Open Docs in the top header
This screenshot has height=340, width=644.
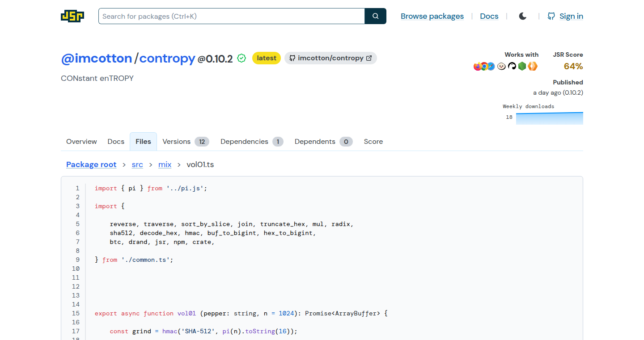(489, 16)
